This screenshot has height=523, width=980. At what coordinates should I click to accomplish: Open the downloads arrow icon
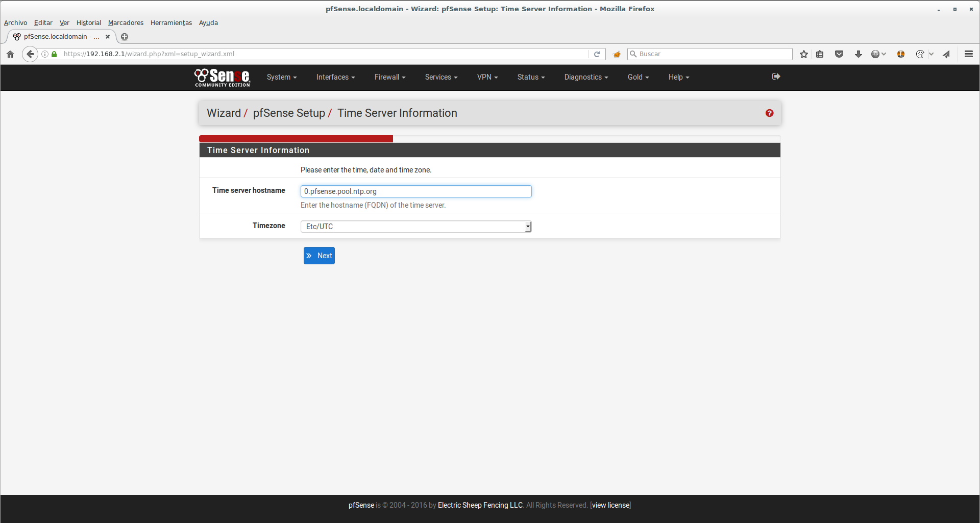coord(858,54)
